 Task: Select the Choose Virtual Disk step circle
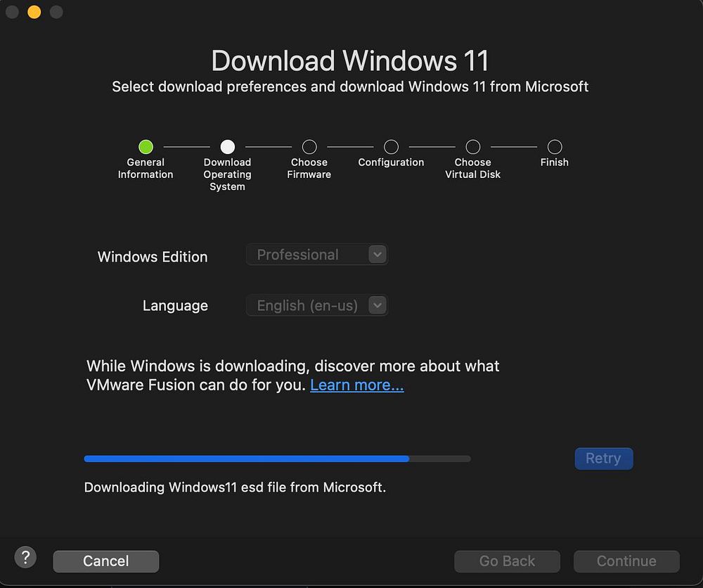473,147
